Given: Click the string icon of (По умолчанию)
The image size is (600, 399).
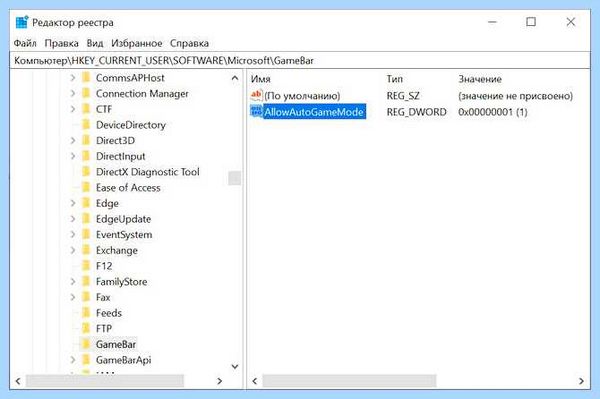Looking at the screenshot, I should [256, 95].
